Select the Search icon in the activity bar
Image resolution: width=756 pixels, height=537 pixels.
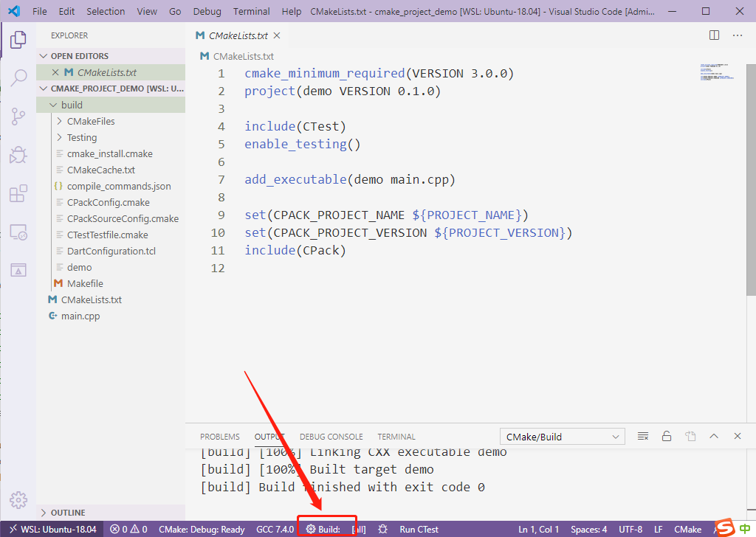coord(18,78)
